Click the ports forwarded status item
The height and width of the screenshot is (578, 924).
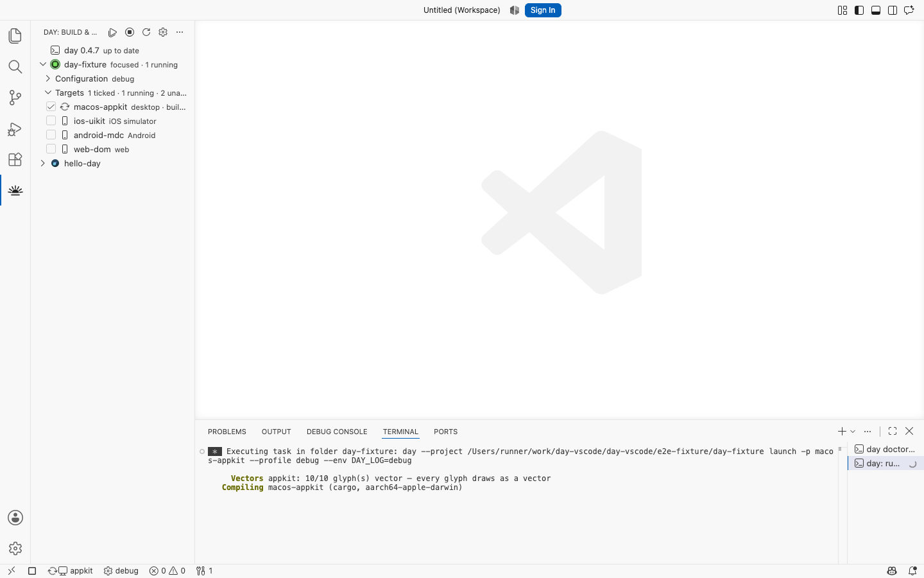204,571
